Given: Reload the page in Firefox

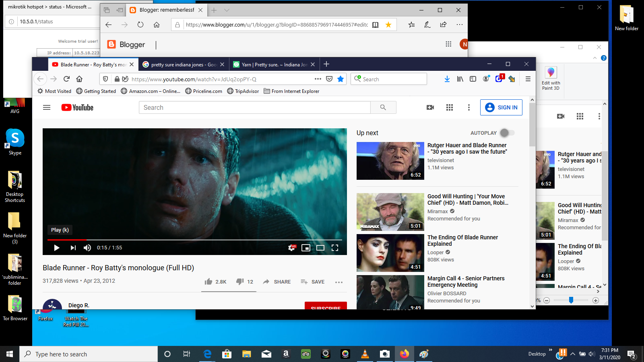Looking at the screenshot, I should [x=66, y=79].
